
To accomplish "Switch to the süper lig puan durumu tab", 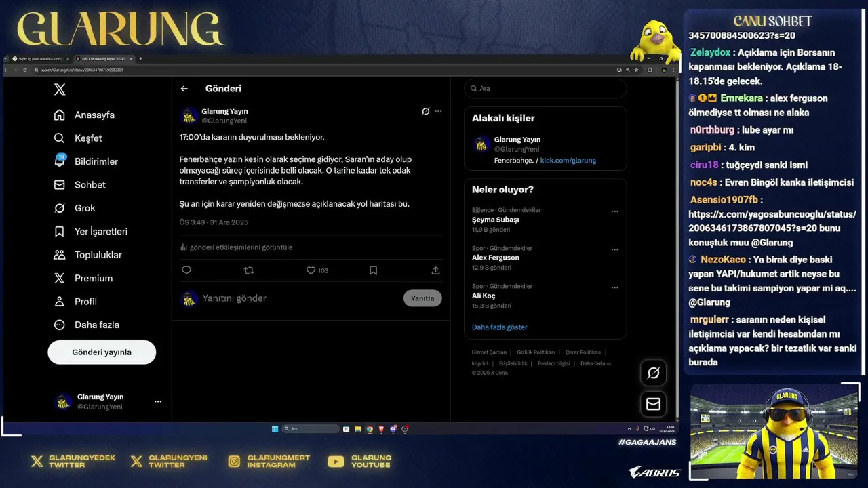I will 39,59.
